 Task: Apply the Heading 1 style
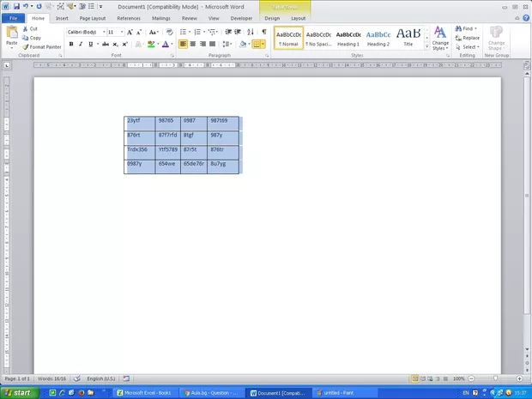[x=348, y=38]
